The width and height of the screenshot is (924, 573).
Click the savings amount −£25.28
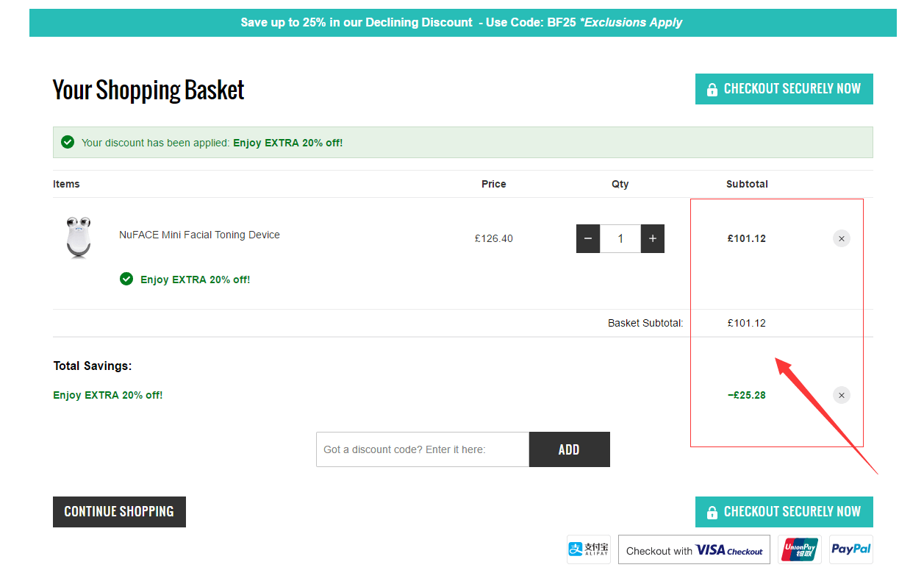(x=747, y=395)
